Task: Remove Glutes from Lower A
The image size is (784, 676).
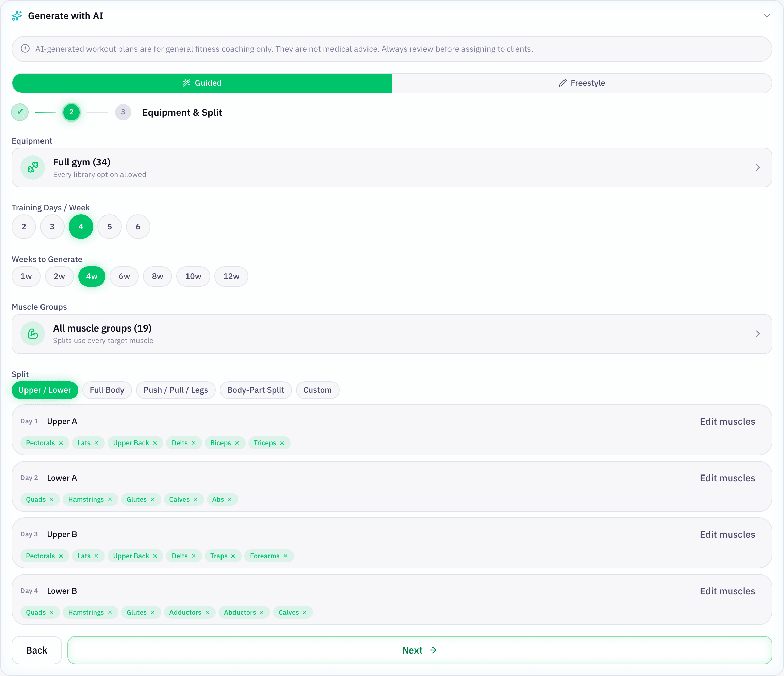Action: [x=152, y=499]
